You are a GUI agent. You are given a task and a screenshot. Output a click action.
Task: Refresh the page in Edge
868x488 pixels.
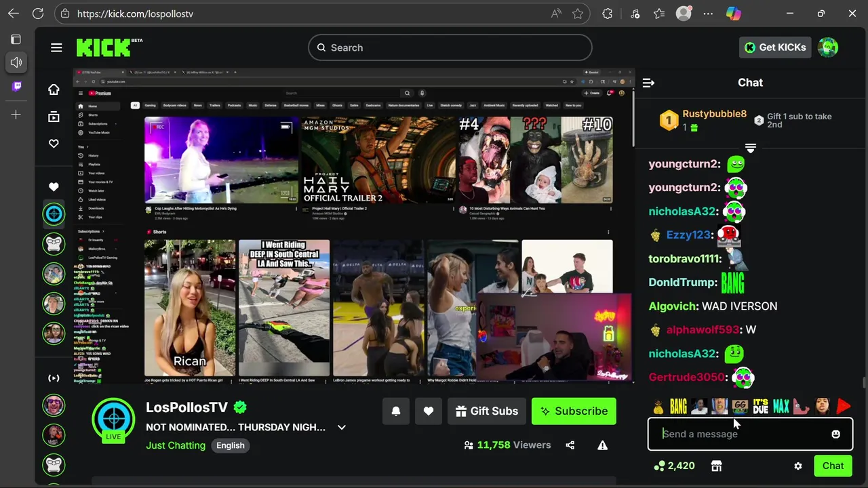point(38,14)
